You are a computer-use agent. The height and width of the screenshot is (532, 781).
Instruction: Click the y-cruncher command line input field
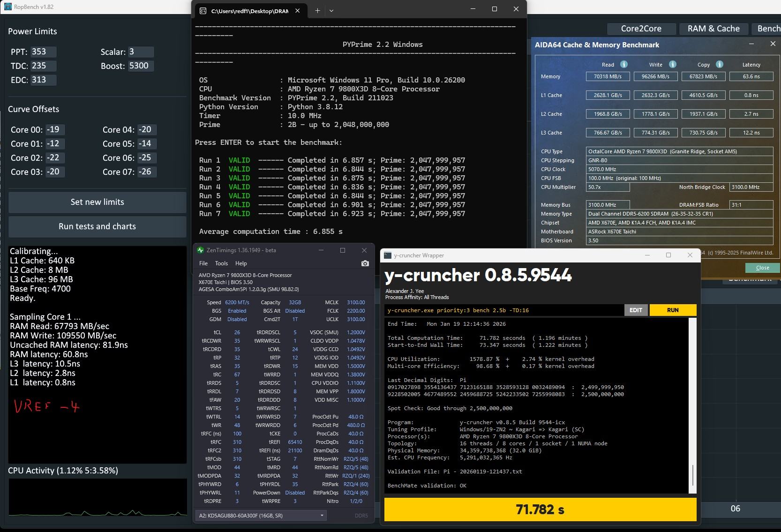tap(504, 310)
